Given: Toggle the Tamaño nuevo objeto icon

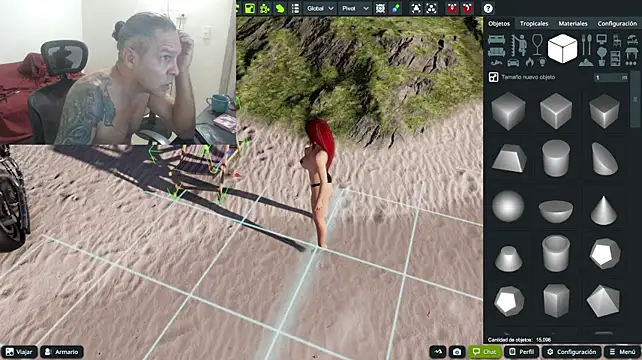Looking at the screenshot, I should coord(493,77).
